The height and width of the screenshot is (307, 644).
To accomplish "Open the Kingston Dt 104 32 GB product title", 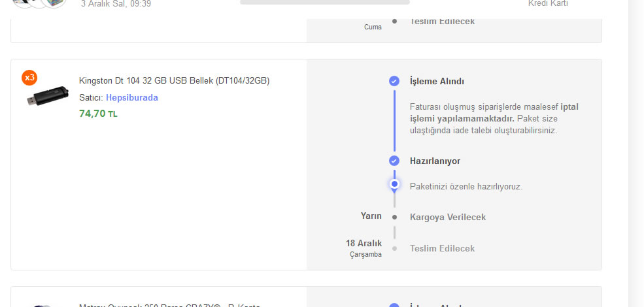I will point(174,81).
